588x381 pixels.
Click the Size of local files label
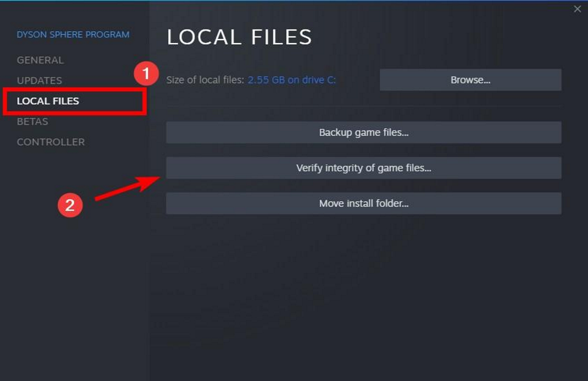pos(205,80)
